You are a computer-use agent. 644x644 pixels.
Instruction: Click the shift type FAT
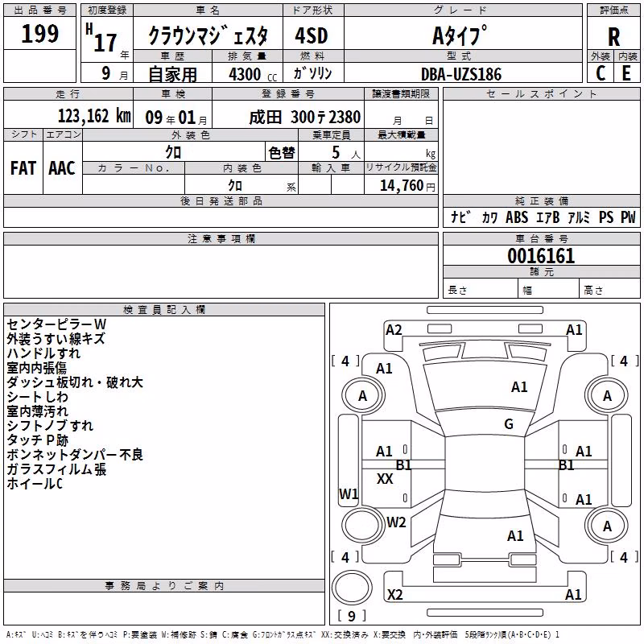coord(23,168)
